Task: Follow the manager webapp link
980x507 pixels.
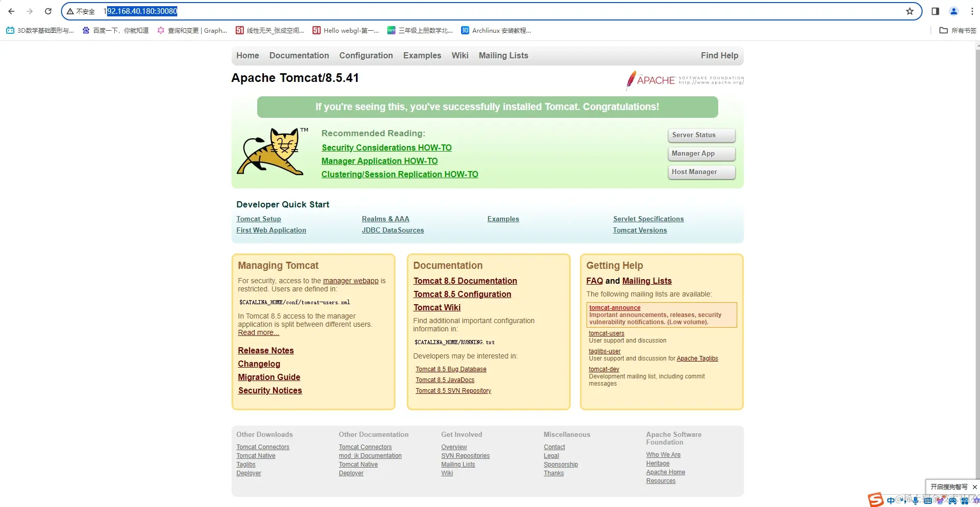Action: pyautogui.click(x=351, y=281)
